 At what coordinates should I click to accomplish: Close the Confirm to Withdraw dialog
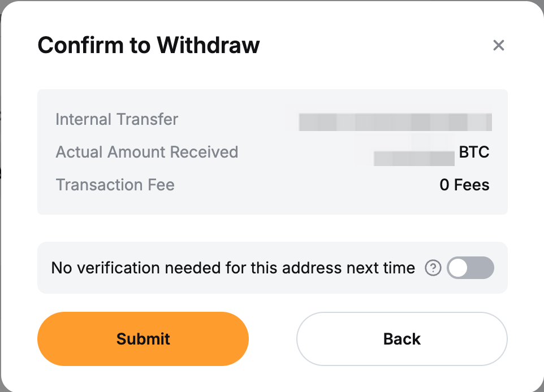(498, 45)
